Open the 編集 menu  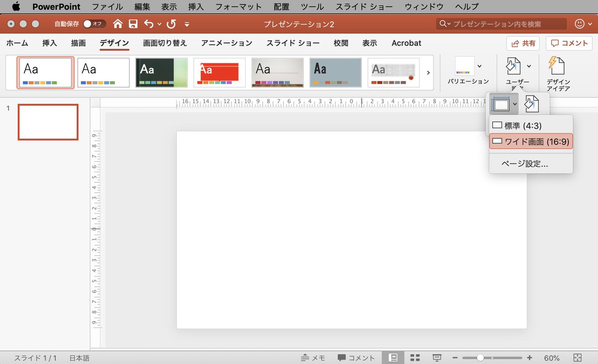142,7
